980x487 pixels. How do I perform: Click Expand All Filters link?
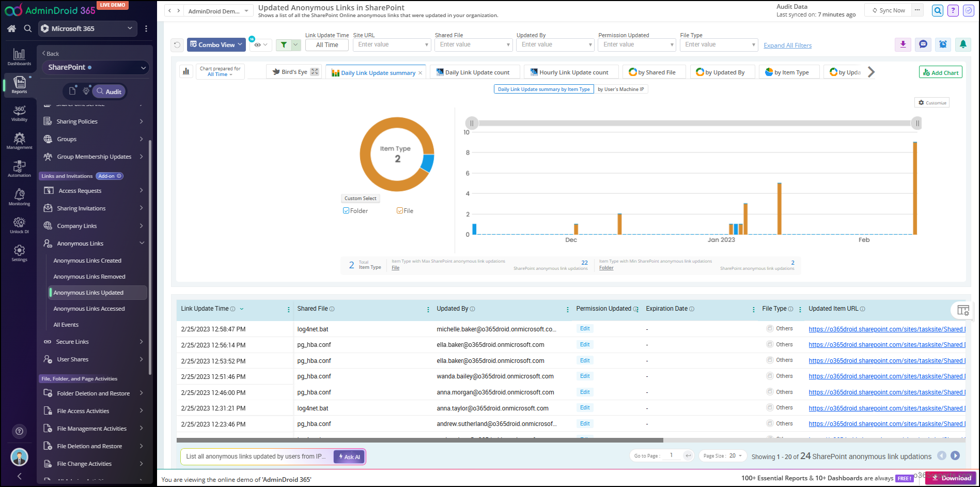pos(787,45)
